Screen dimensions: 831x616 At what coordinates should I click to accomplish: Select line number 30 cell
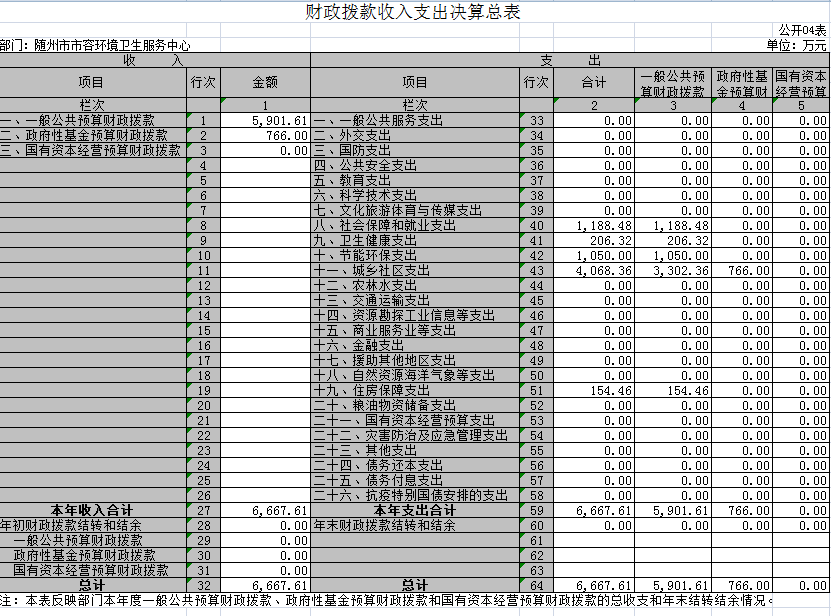click(x=204, y=556)
